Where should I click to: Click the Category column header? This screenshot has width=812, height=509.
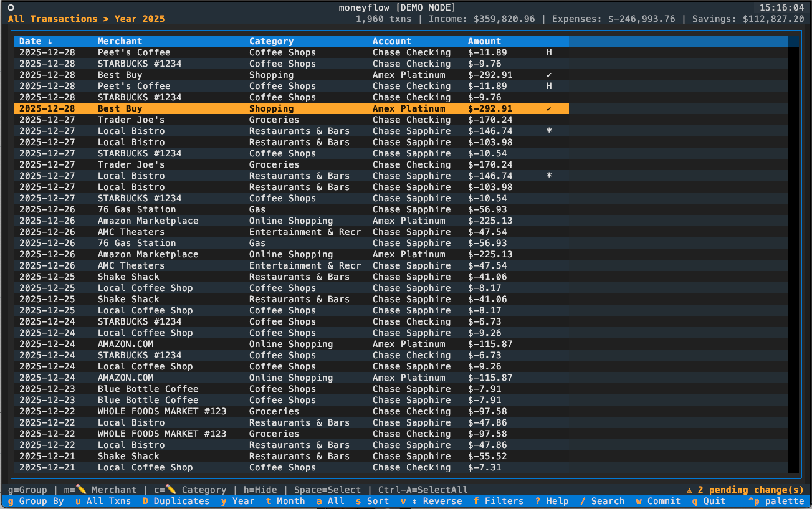click(x=272, y=41)
